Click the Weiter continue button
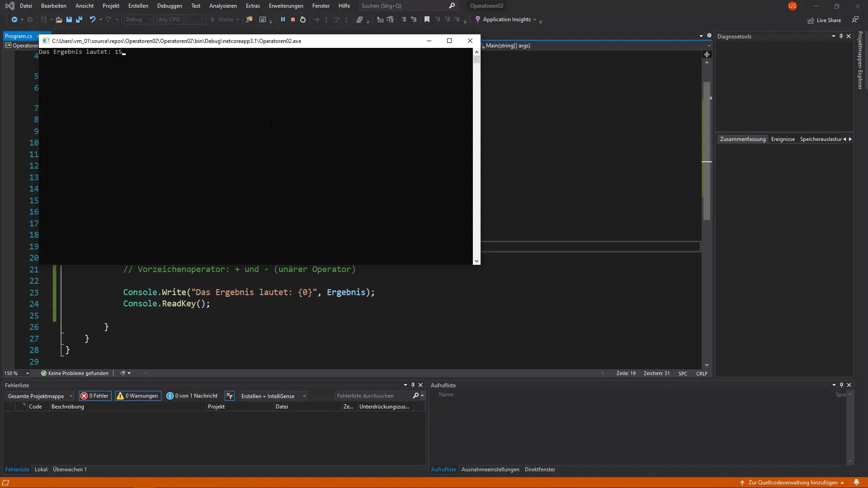Screen dimensions: 868x488 tap(225, 19)
